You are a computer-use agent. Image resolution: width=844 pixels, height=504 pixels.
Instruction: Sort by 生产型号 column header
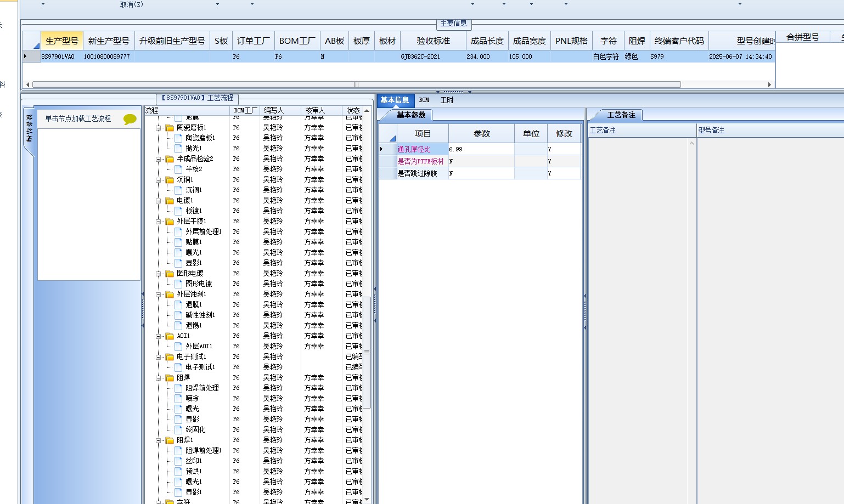point(62,41)
